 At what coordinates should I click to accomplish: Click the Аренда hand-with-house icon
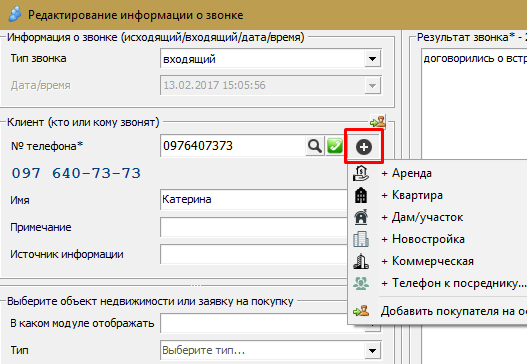[x=361, y=173]
